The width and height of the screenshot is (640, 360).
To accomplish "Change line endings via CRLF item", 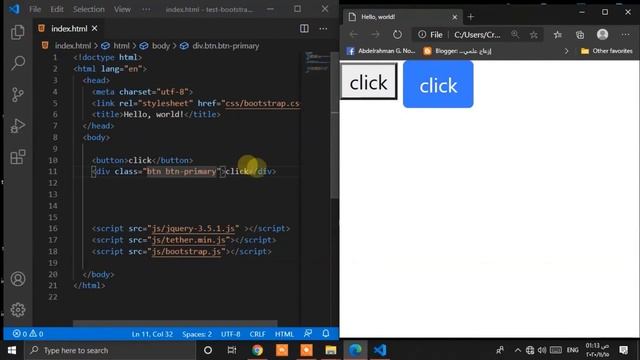I will [x=258, y=334].
